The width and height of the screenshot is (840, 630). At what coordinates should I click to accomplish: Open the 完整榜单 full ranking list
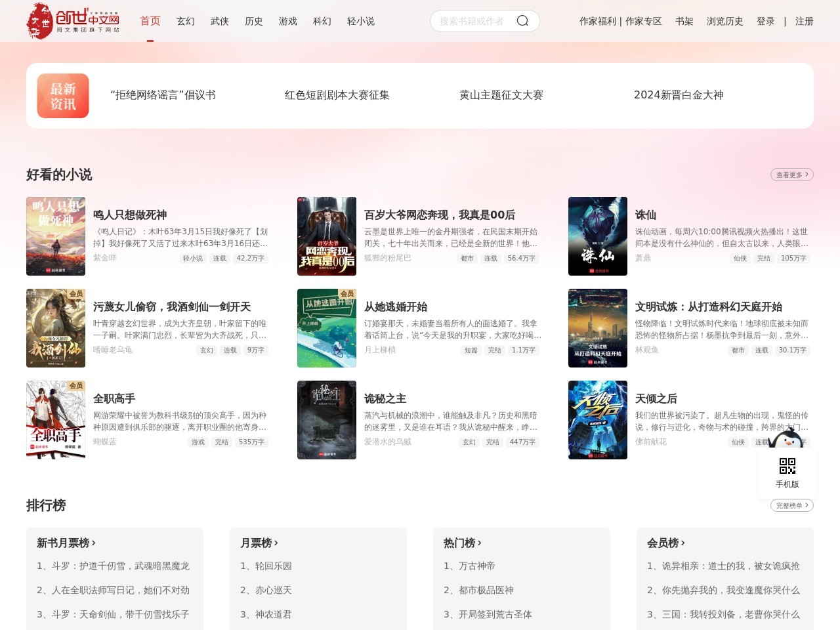tap(791, 505)
